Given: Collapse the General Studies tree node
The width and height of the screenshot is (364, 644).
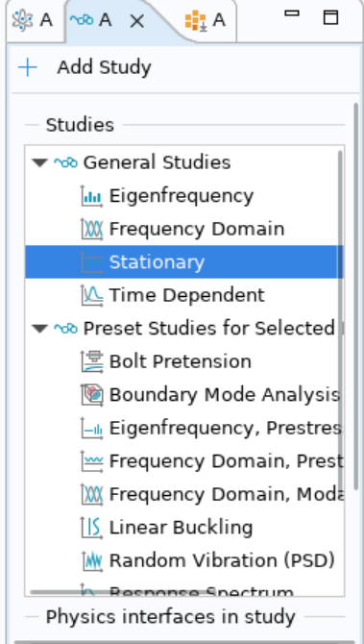Looking at the screenshot, I should pyautogui.click(x=39, y=163).
